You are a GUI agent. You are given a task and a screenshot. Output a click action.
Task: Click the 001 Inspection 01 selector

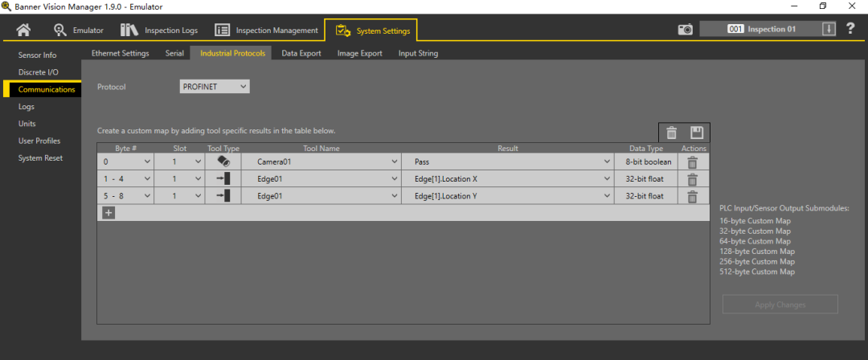761,29
